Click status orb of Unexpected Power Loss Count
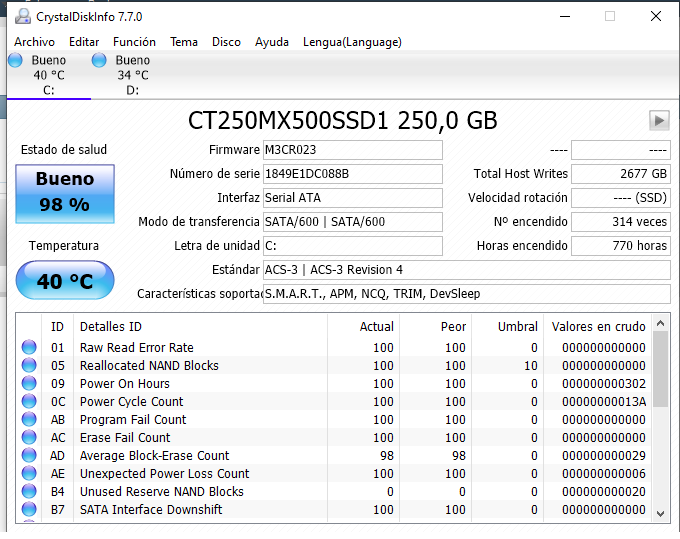Screen dimensions: 680x539 [29, 473]
